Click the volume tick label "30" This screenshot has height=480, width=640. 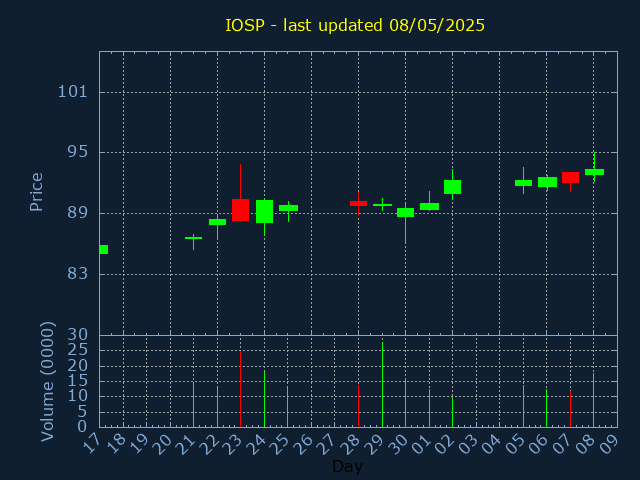click(78, 335)
